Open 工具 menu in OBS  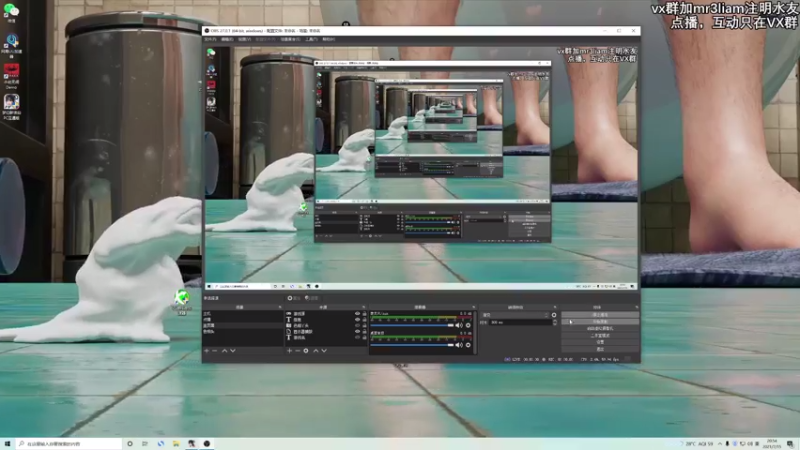[x=312, y=39]
